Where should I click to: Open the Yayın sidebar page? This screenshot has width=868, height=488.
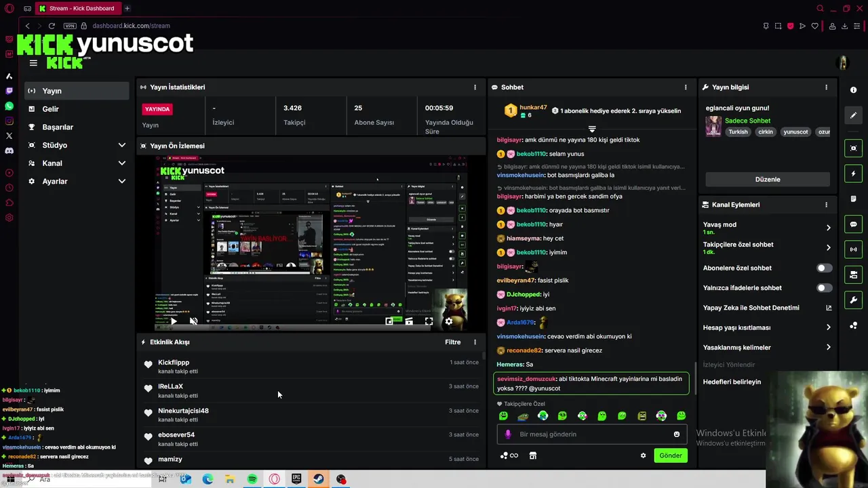tap(77, 91)
